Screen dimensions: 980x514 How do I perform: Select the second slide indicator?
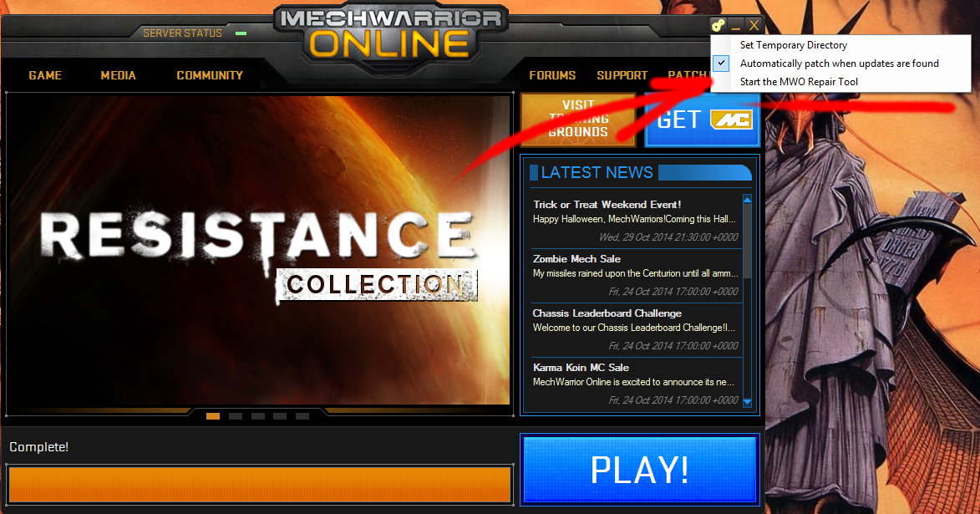(x=236, y=416)
